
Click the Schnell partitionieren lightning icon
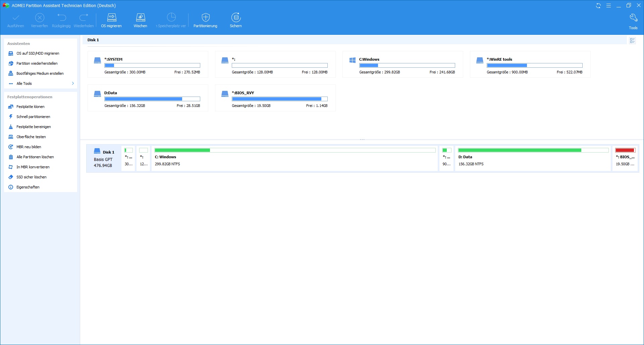tap(11, 117)
